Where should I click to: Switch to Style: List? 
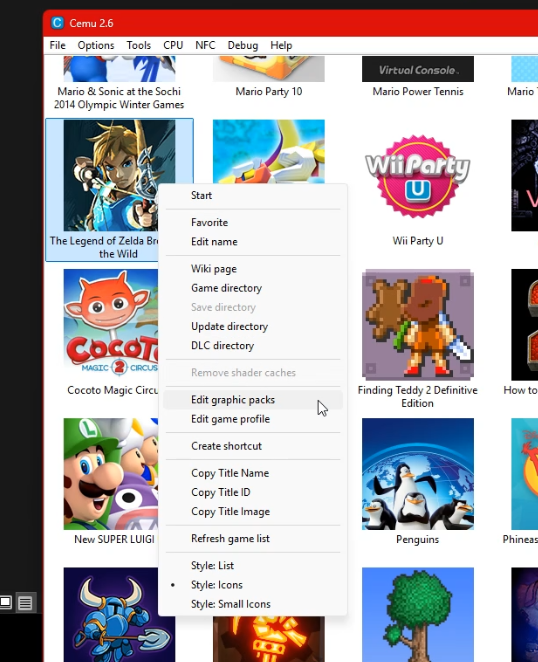tap(253, 566)
